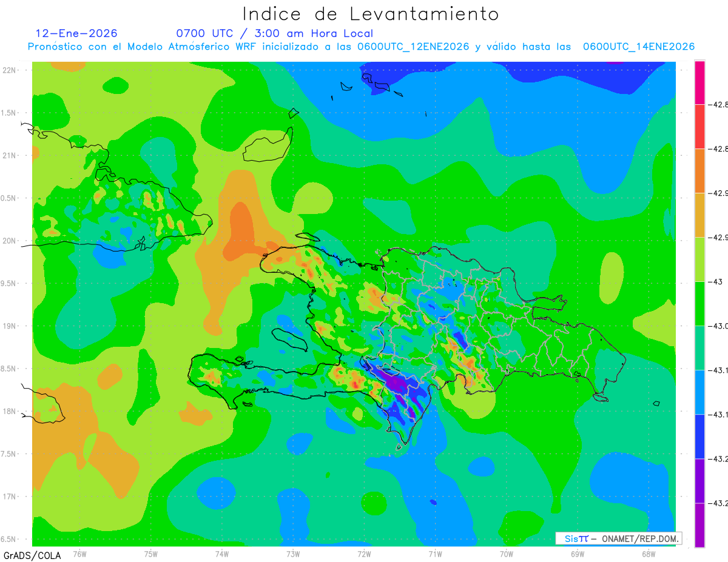728x562 pixels.
Task: Click the "0.5N" latitude label
Action: pos(9,198)
